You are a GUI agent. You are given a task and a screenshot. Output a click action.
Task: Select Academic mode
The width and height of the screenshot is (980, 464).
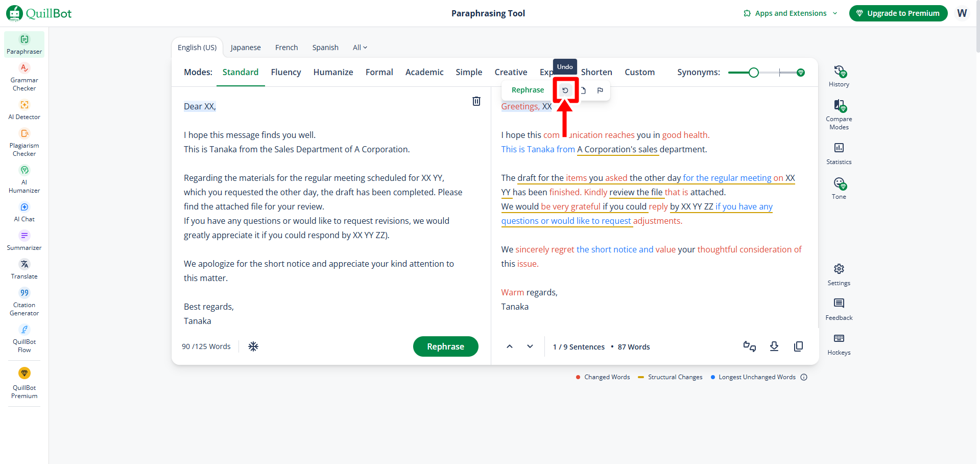[424, 72]
